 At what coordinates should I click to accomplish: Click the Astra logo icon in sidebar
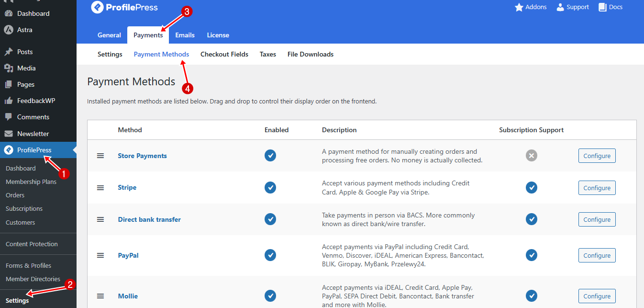(x=9, y=30)
